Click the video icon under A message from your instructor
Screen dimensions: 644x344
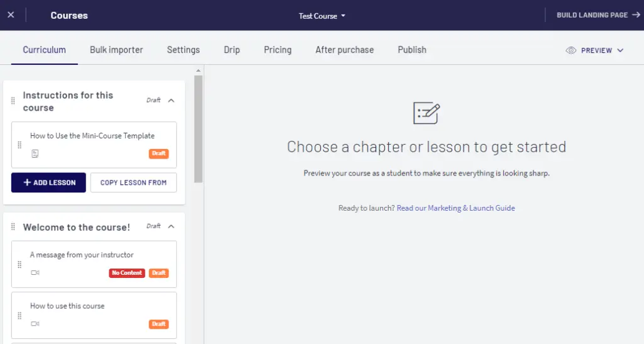pos(35,273)
